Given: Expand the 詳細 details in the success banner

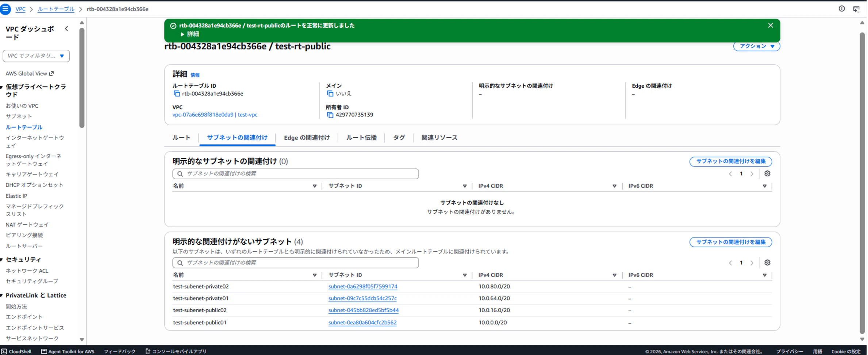Looking at the screenshot, I should coord(190,34).
